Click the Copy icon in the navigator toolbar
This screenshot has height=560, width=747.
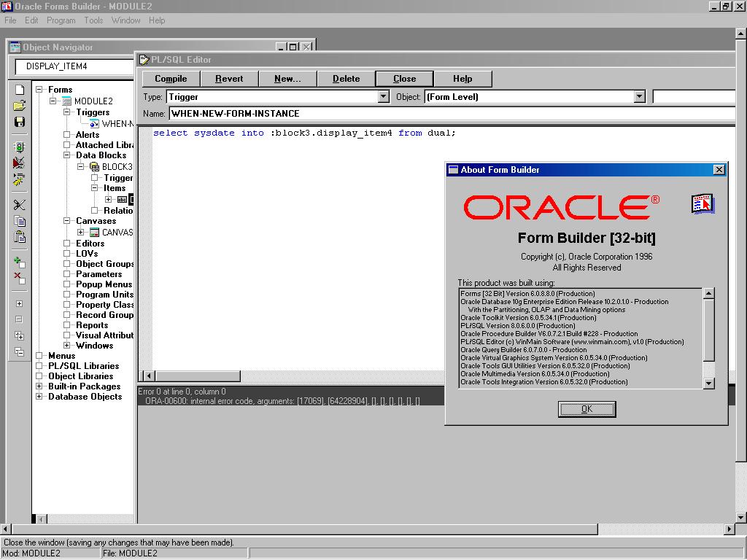click(20, 221)
